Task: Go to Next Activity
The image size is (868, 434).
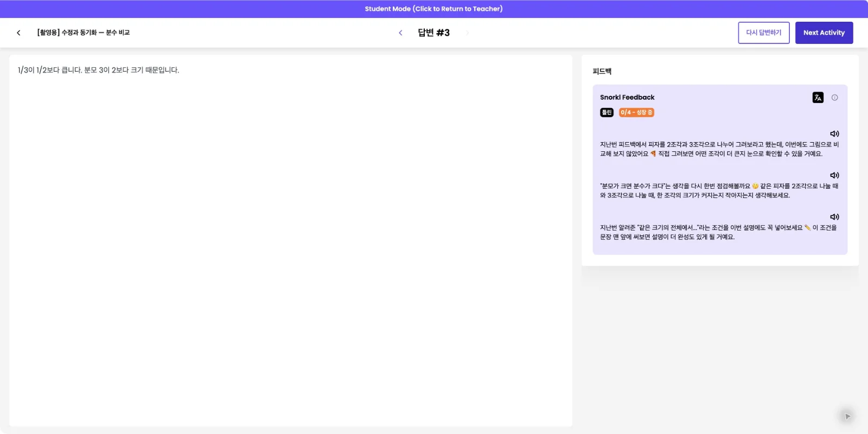Action: click(x=824, y=33)
